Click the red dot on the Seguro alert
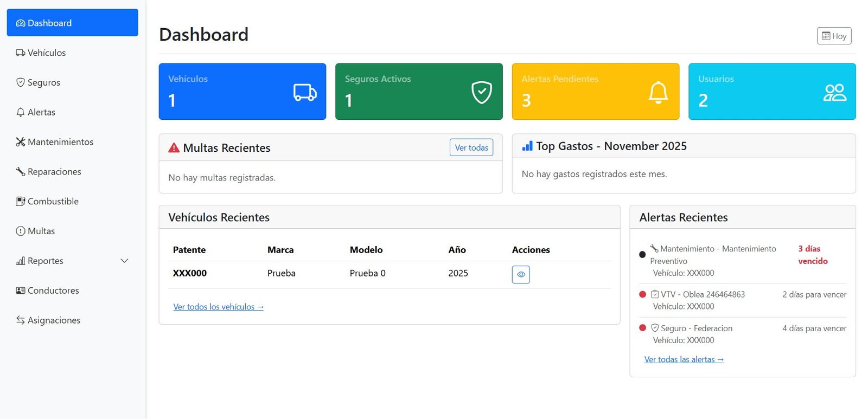Image resolution: width=868 pixels, height=419 pixels. pos(642,328)
